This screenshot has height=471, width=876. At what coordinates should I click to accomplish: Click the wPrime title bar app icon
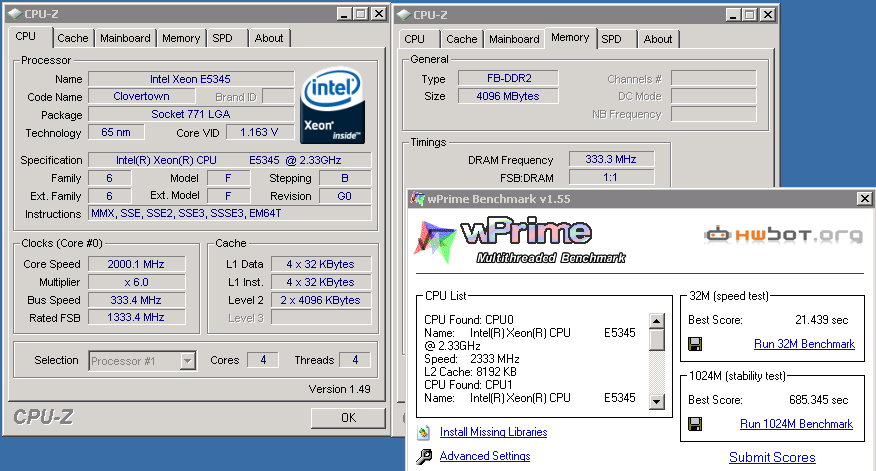tap(417, 198)
